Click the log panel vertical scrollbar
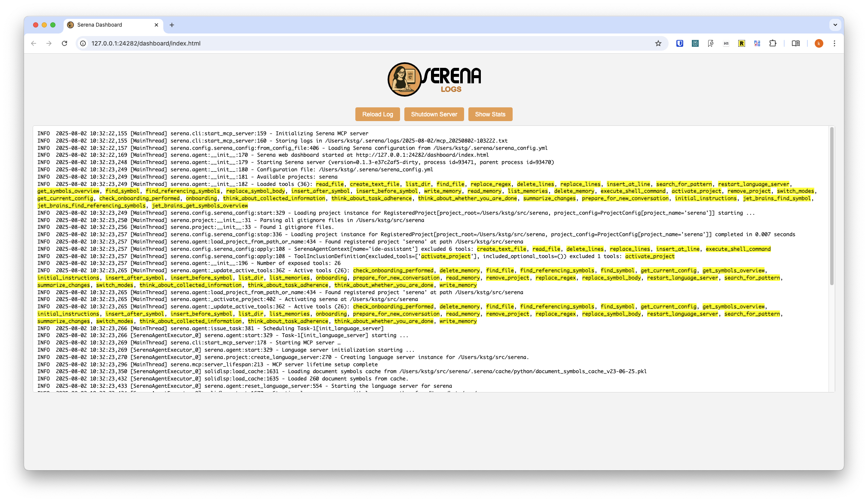Screen dimensions: 868x502 [x=831, y=206]
